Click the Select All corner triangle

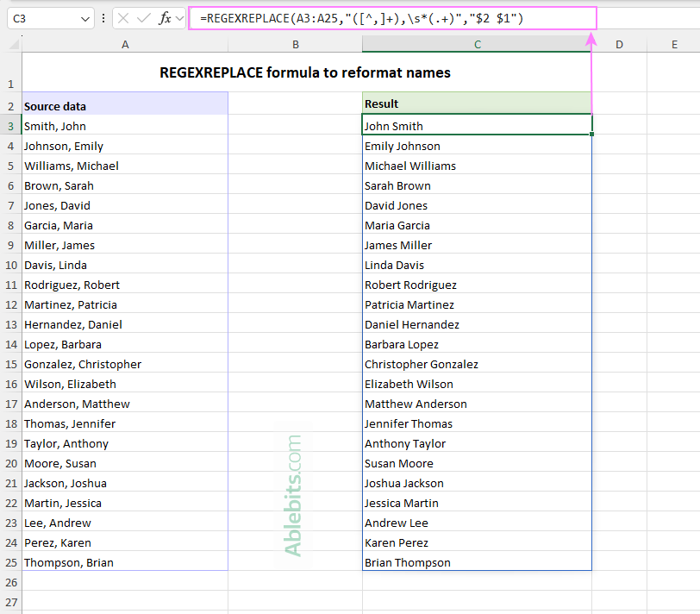[x=15, y=44]
